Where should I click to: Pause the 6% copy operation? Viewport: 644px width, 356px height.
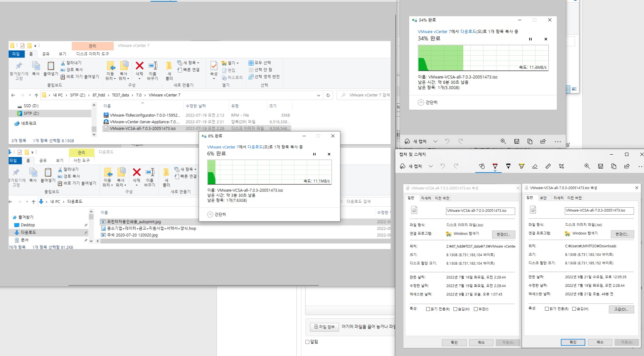point(314,154)
